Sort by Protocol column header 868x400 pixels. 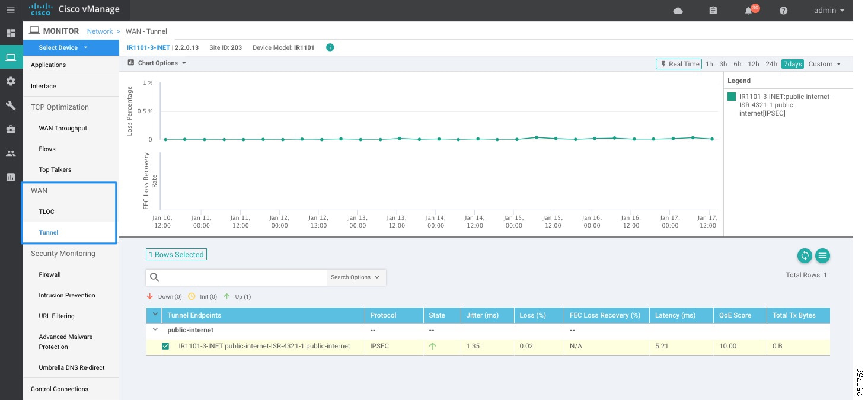coord(394,315)
